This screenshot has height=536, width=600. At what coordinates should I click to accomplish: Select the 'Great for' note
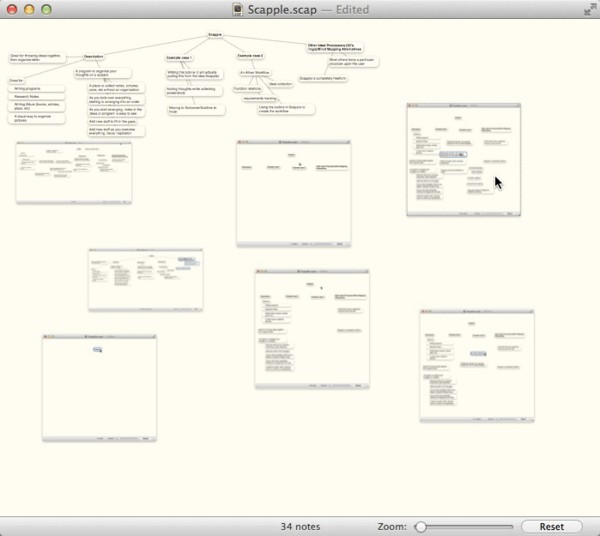[x=16, y=81]
